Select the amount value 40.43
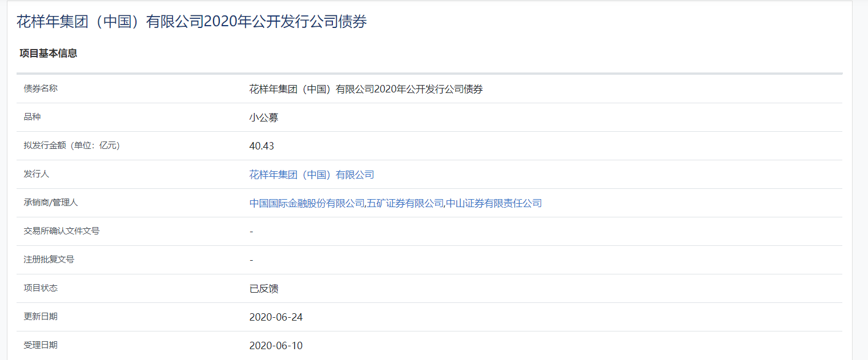 tap(262, 145)
